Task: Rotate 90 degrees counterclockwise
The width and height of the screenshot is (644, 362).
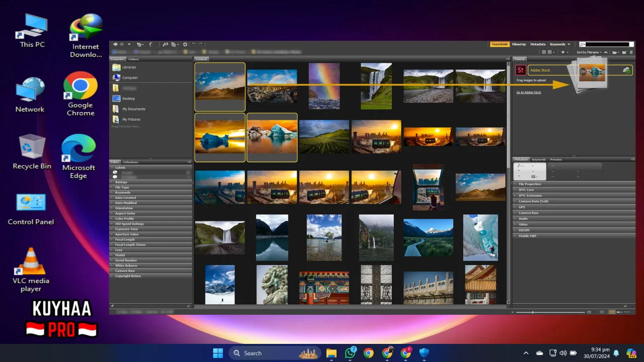Action: [x=194, y=44]
